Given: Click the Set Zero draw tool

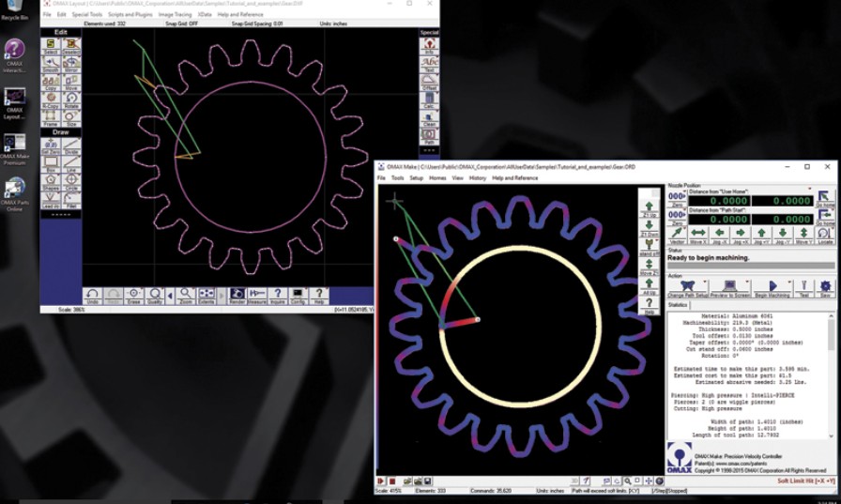Looking at the screenshot, I should pos(51,145).
